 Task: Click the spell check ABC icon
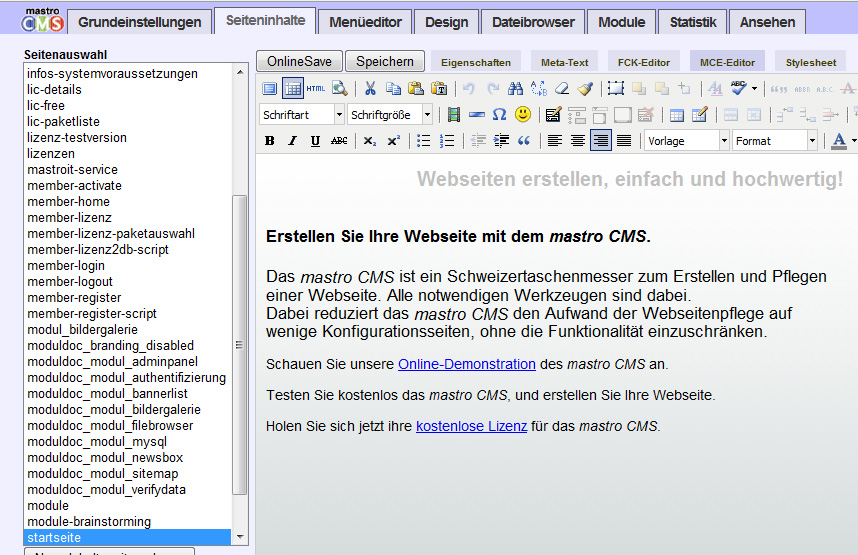[x=738, y=88]
